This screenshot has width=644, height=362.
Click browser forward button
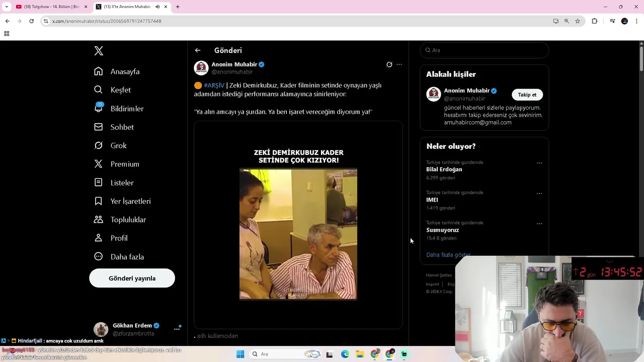[19, 21]
